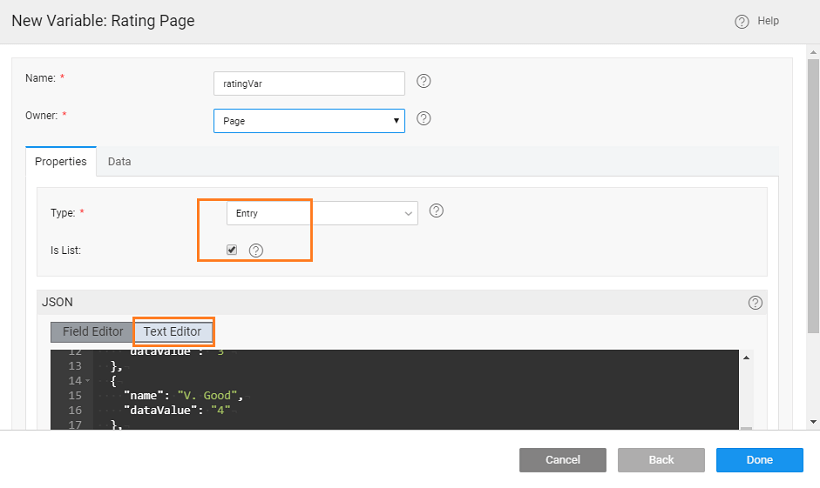Click the Cancel button
Image resolution: width=820 pixels, height=488 pixels.
pyautogui.click(x=562, y=460)
